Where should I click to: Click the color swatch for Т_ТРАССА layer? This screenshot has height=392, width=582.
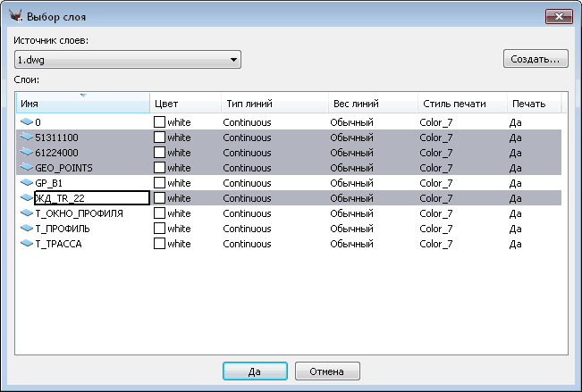160,244
